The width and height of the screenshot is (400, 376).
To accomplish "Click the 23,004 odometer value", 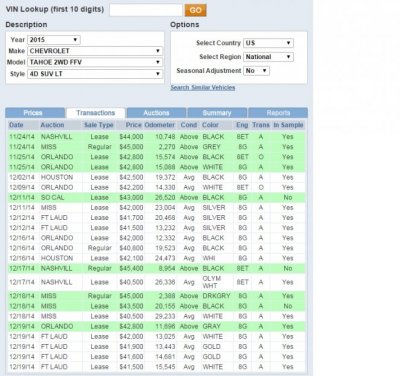I will click(x=165, y=208).
